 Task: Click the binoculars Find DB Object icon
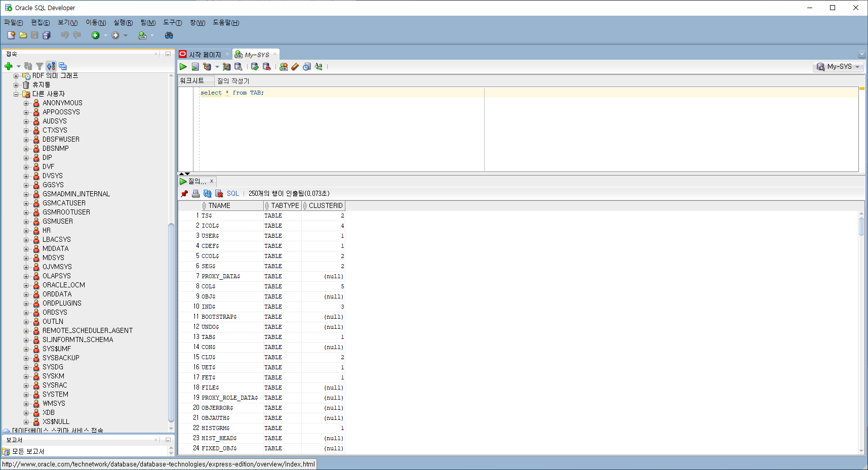(x=169, y=35)
